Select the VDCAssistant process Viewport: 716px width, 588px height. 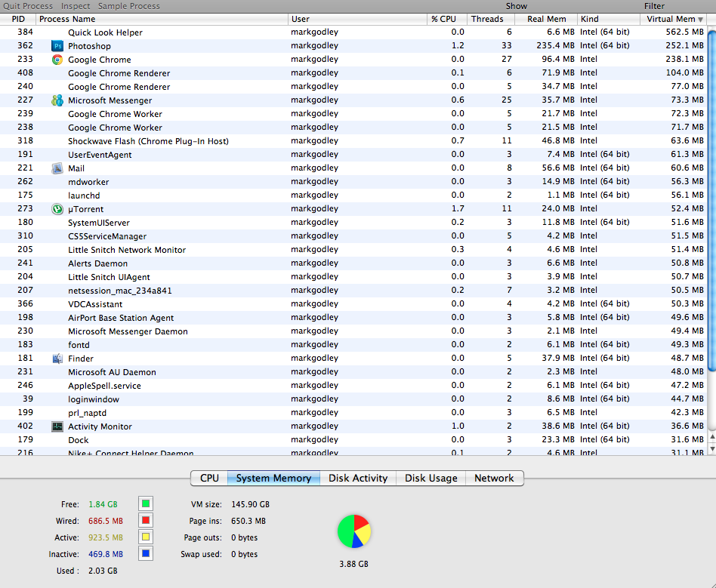tap(353, 304)
